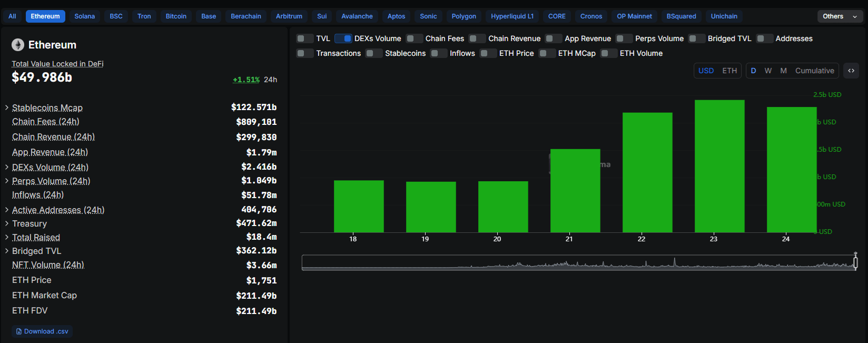
Task: Disable the DEXs Volume toggle
Action: (343, 38)
